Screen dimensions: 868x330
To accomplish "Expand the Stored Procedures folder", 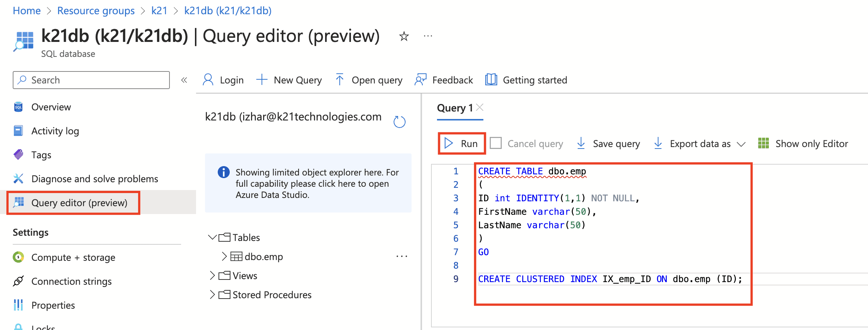I will click(212, 295).
